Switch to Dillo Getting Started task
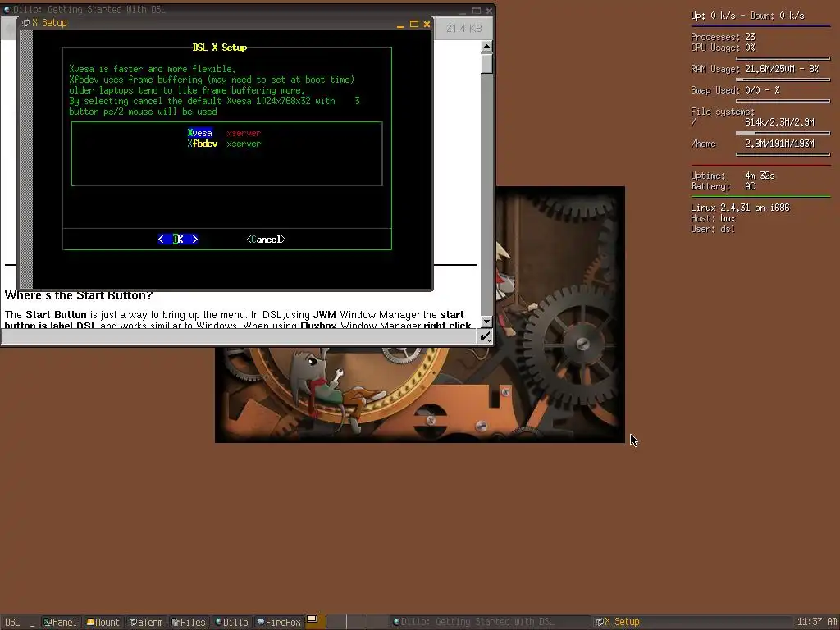The width and height of the screenshot is (840, 630). pos(491,622)
